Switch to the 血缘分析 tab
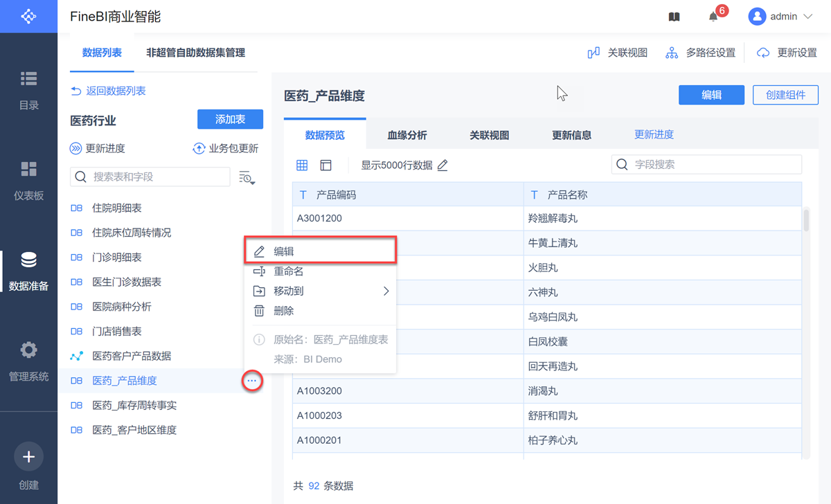This screenshot has width=831, height=504. pyautogui.click(x=407, y=135)
